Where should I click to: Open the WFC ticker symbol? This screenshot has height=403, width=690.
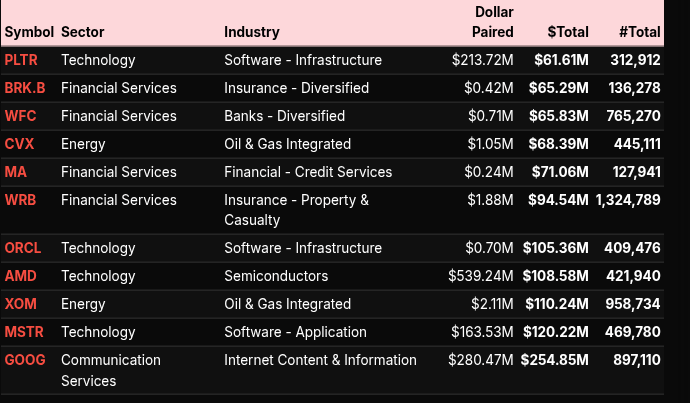21,116
